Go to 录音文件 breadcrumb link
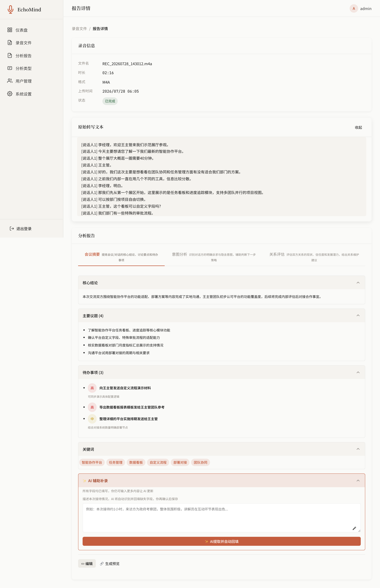This screenshot has width=380, height=588. pos(79,29)
